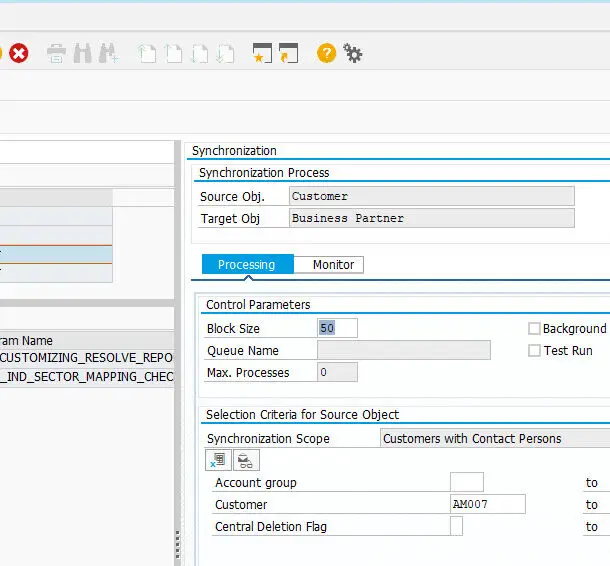Click the Synchronization Process group title
This screenshot has height=566, width=610.
(x=264, y=173)
